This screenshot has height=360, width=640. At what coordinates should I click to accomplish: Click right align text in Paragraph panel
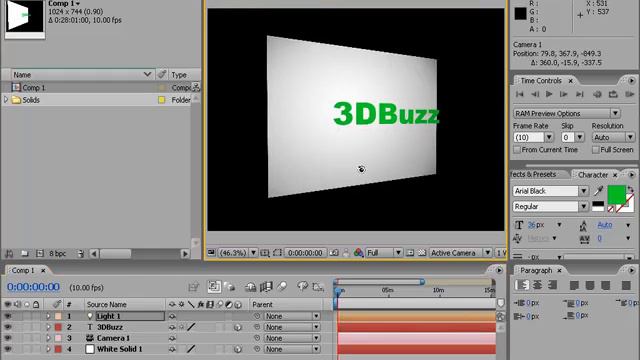pyautogui.click(x=552, y=285)
